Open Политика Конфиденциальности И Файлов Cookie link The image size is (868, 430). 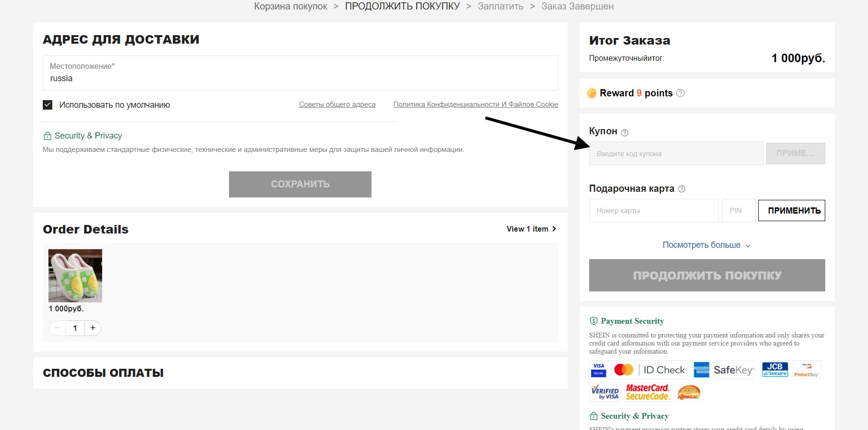(x=476, y=104)
